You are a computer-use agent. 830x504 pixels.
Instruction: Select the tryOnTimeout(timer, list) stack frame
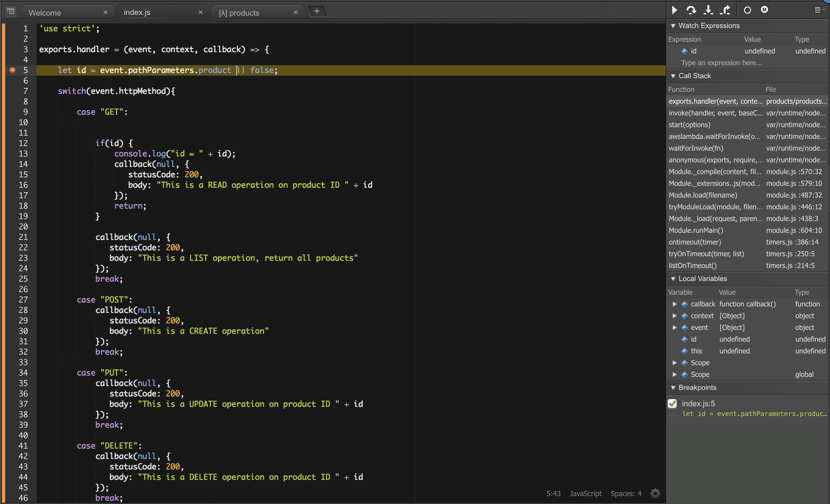click(747, 254)
